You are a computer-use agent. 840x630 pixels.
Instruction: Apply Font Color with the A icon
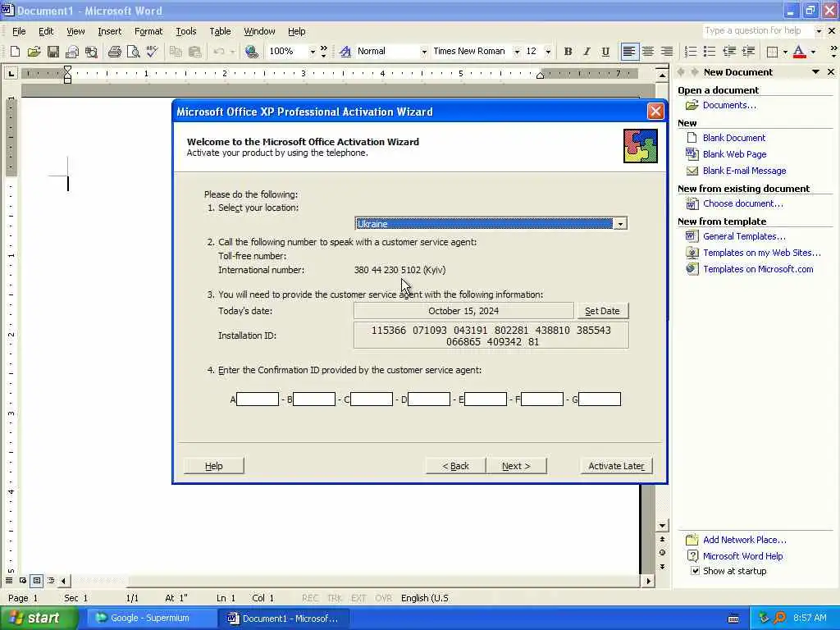tap(799, 52)
